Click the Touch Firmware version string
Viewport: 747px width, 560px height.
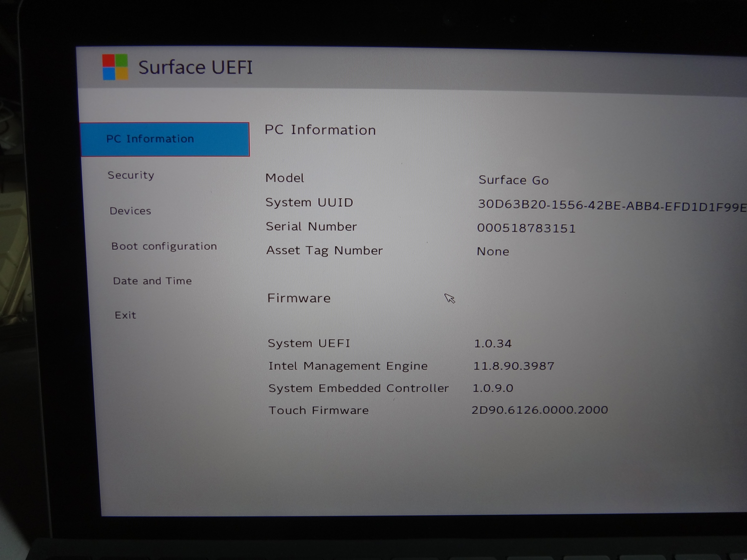click(539, 410)
